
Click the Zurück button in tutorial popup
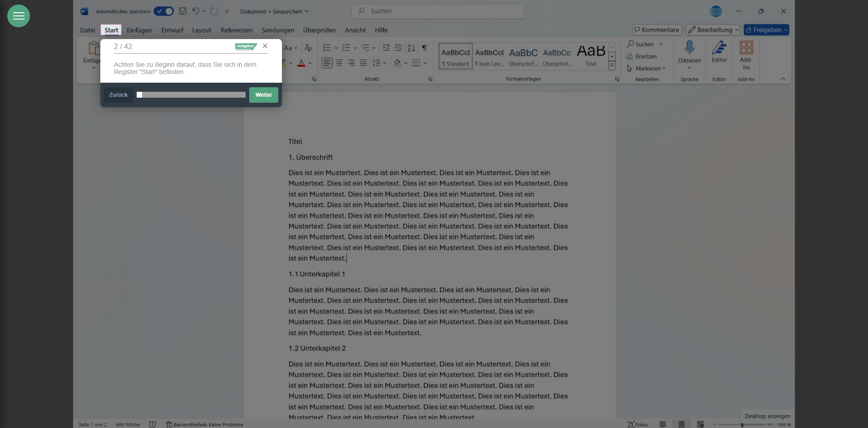point(118,95)
